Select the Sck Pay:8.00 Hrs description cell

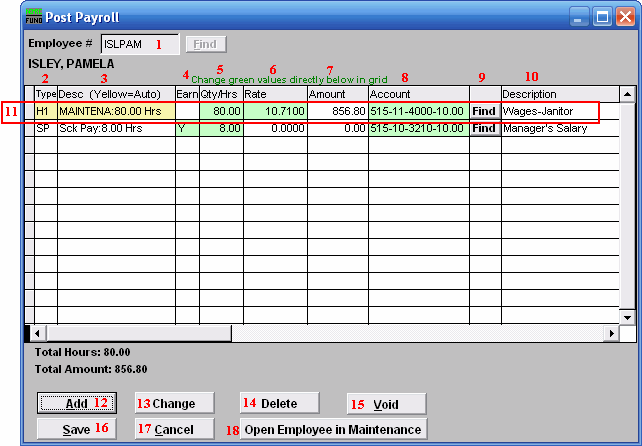(115, 129)
